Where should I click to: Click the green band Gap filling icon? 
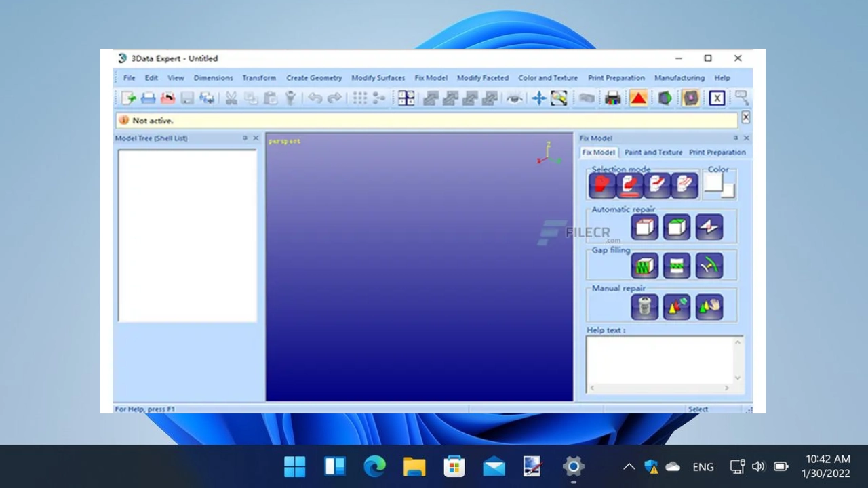pos(677,266)
